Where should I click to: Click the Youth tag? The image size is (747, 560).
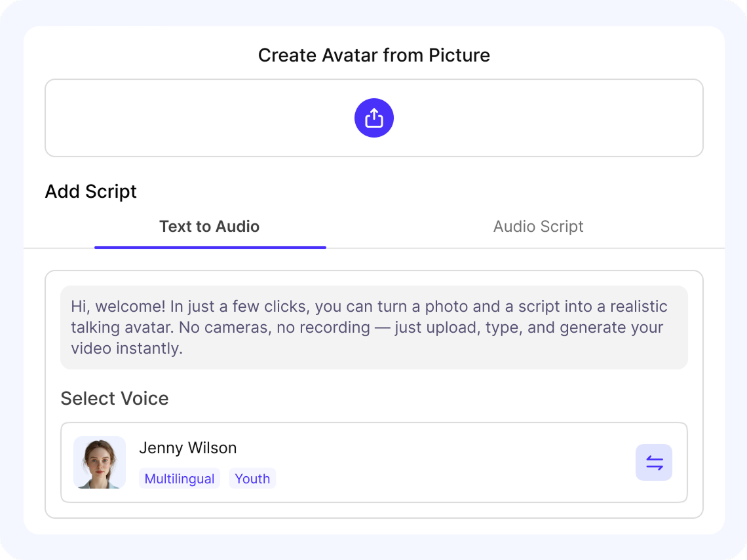(252, 479)
